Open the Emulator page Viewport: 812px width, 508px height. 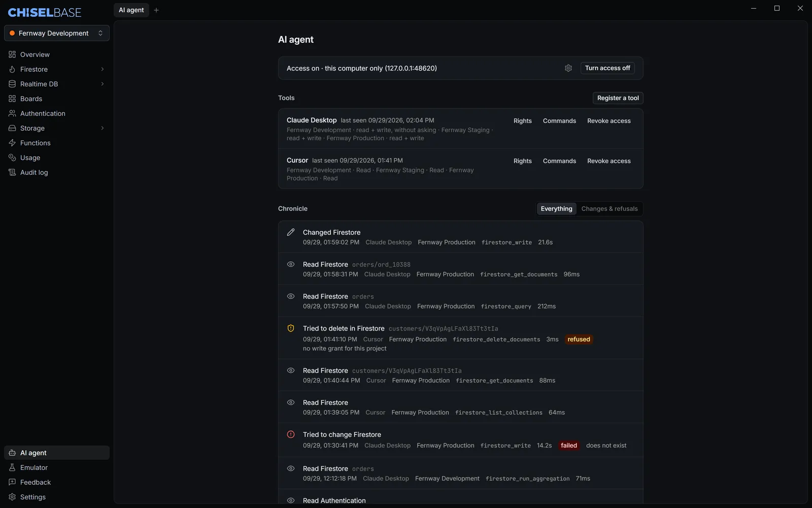[57, 467]
